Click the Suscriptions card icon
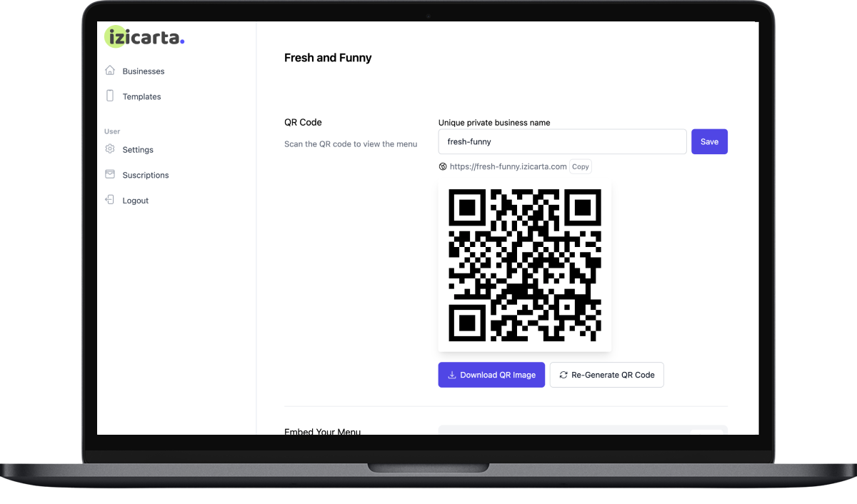The height and width of the screenshot is (504, 857). pos(110,174)
